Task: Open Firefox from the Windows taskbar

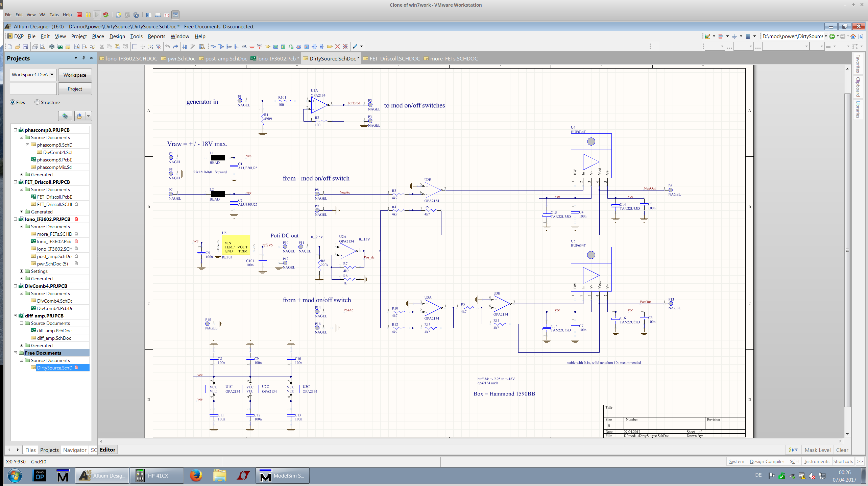Action: coord(196,476)
